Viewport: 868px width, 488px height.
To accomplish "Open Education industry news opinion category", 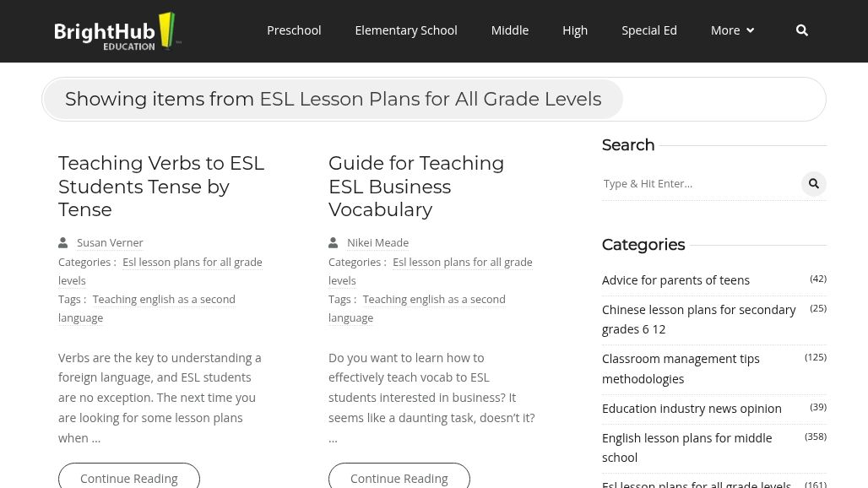I will tap(692, 408).
